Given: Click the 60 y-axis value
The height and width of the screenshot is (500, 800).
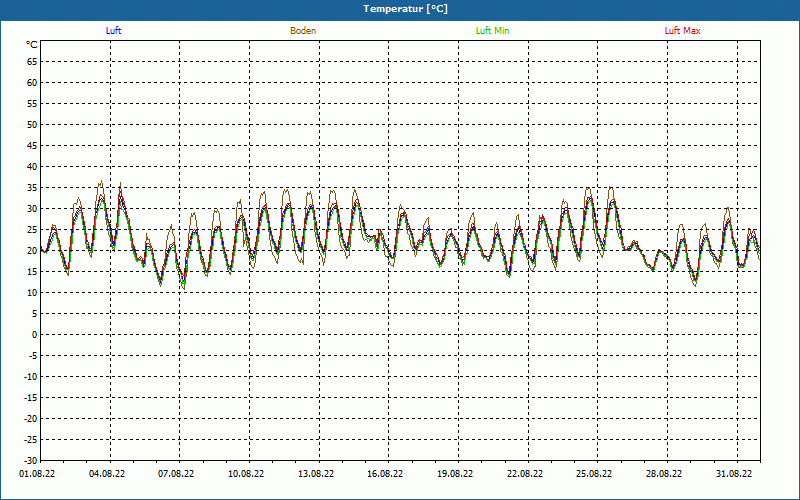Looking at the screenshot, I should (x=32, y=83).
